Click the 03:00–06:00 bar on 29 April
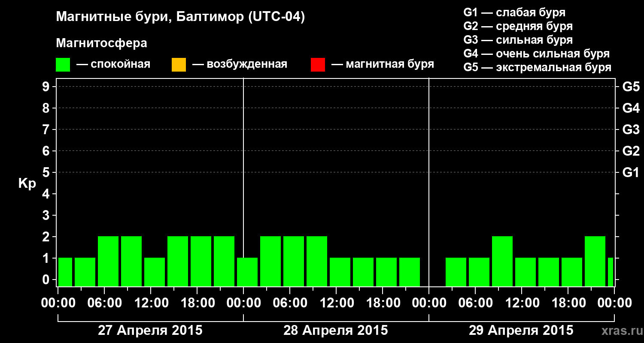 (x=456, y=272)
